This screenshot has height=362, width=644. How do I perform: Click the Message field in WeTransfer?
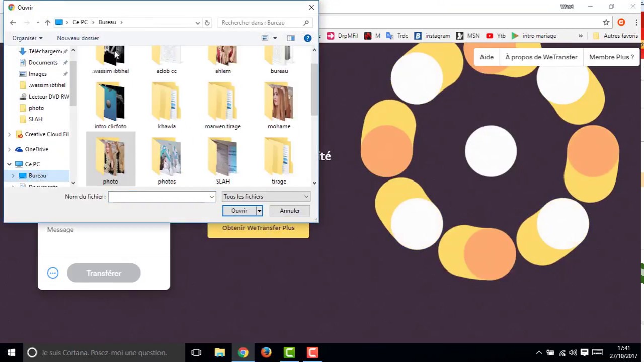click(104, 240)
